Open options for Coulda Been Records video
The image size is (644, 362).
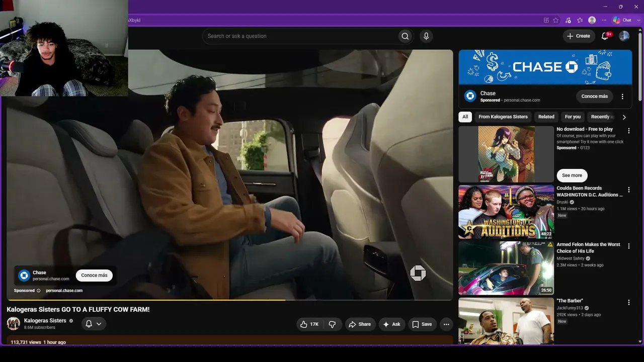pos(628,190)
